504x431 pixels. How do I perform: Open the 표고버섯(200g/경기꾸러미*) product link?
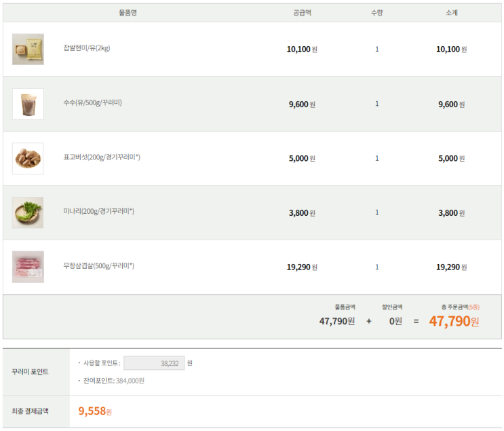[102, 157]
